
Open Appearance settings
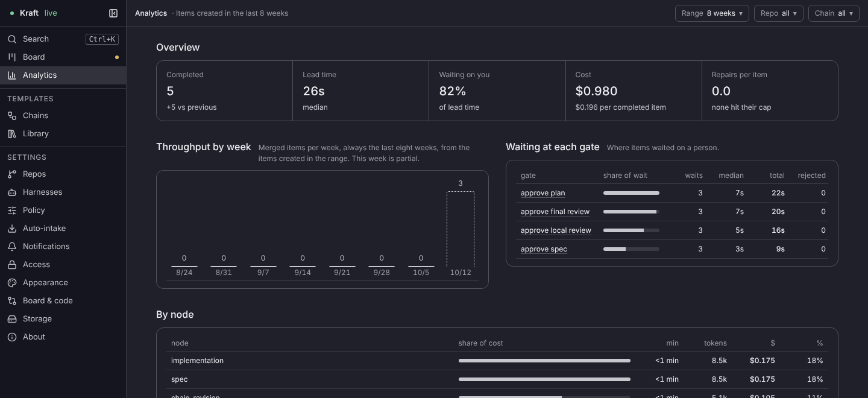click(63, 283)
